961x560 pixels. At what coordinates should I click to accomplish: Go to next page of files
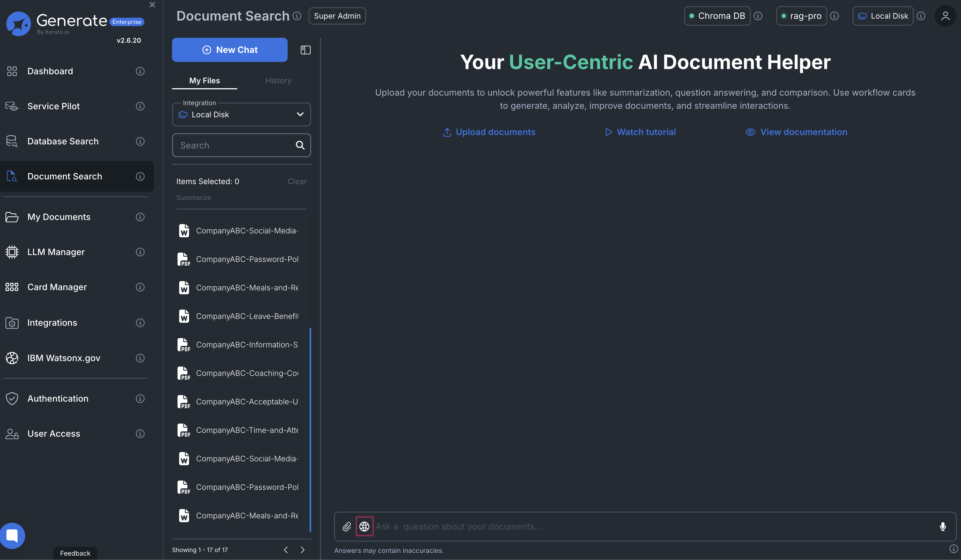click(303, 550)
